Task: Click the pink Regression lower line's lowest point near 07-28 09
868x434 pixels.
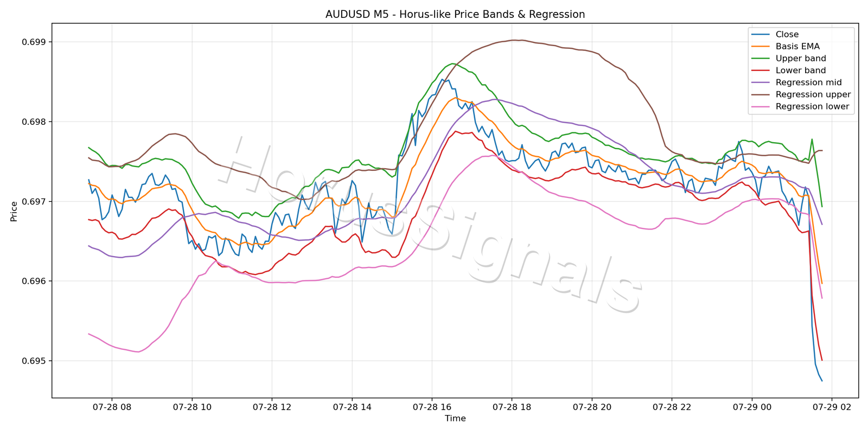Action: pos(138,352)
